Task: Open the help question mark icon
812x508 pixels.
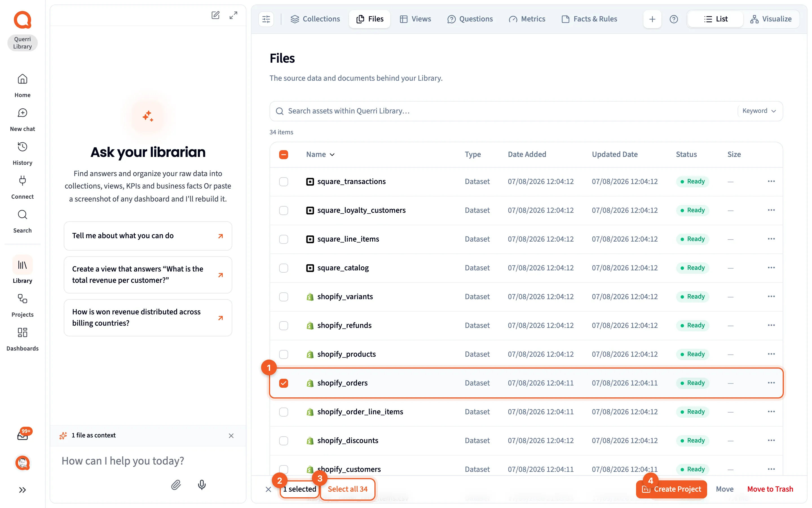Action: (x=673, y=19)
